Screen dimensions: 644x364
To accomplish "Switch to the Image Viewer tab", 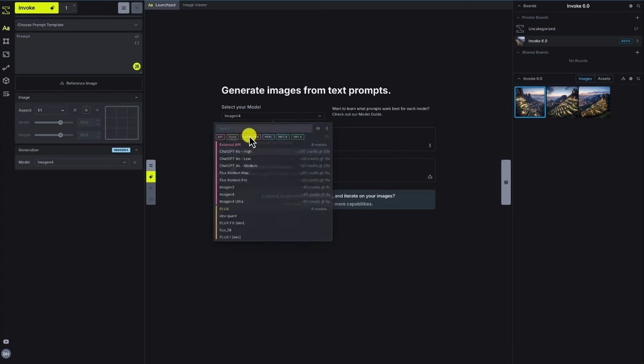I will (x=194, y=5).
